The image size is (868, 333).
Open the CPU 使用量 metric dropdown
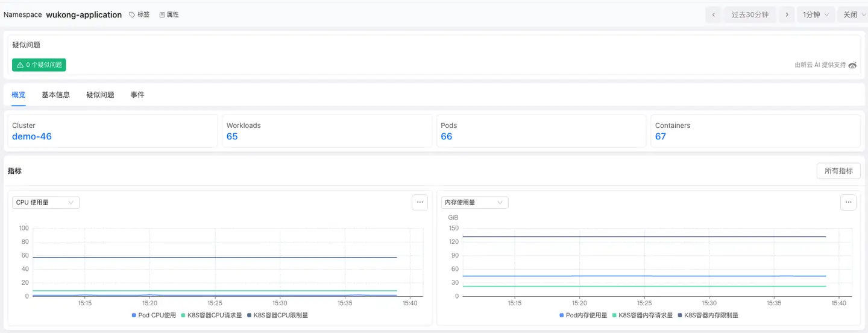point(46,203)
